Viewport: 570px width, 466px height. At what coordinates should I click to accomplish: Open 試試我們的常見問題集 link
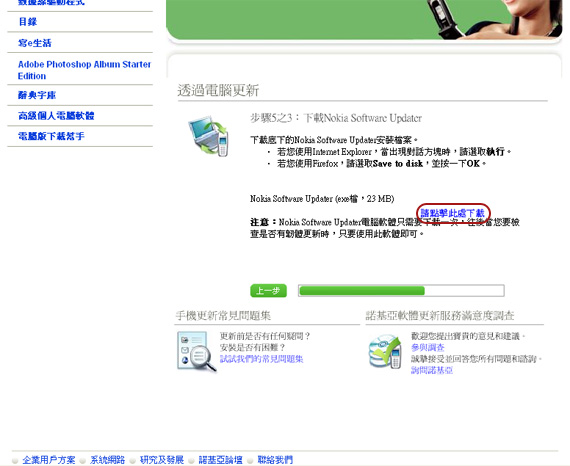point(261,359)
